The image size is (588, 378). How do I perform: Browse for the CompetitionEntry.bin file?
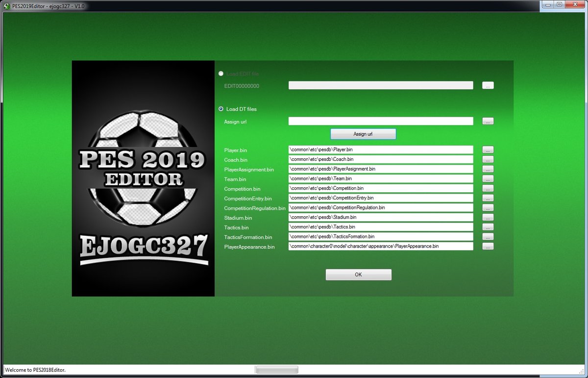(x=488, y=198)
